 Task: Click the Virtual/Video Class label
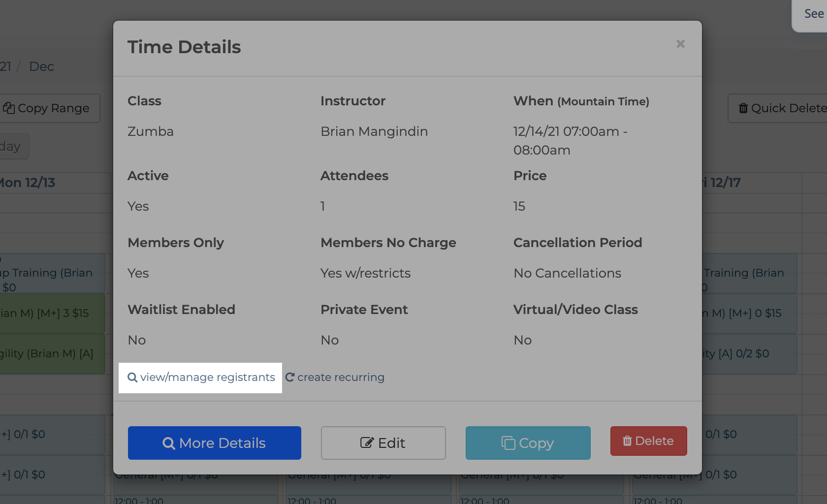(x=575, y=310)
